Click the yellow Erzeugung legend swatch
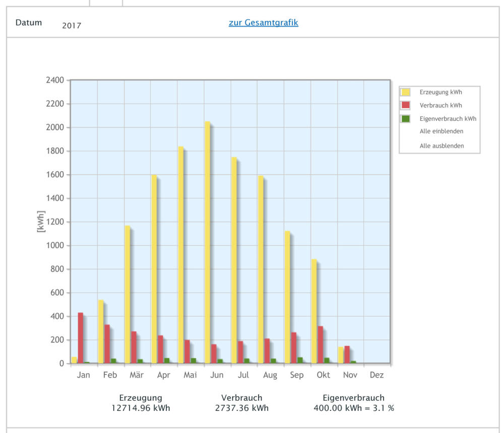Screen dimensions: 504x433 (406, 92)
